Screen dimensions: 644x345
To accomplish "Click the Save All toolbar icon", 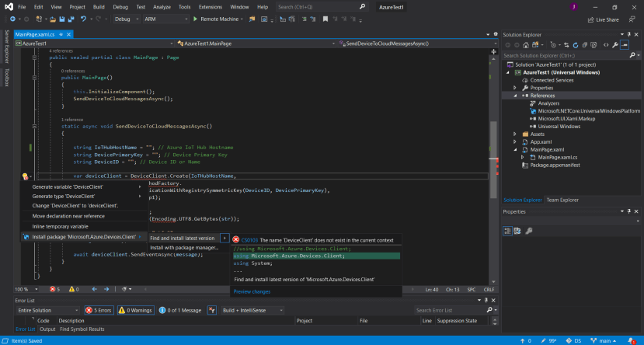I will pyautogui.click(x=71, y=19).
